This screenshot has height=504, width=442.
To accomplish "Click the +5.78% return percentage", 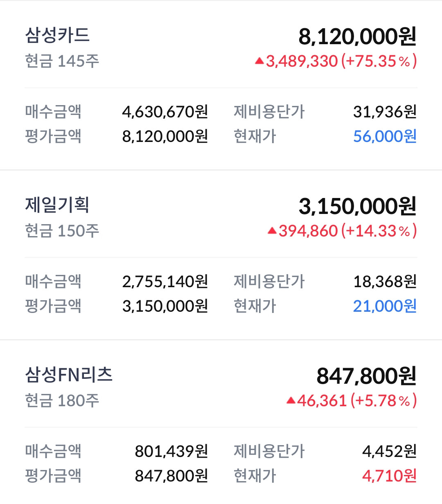I will coord(383,400).
